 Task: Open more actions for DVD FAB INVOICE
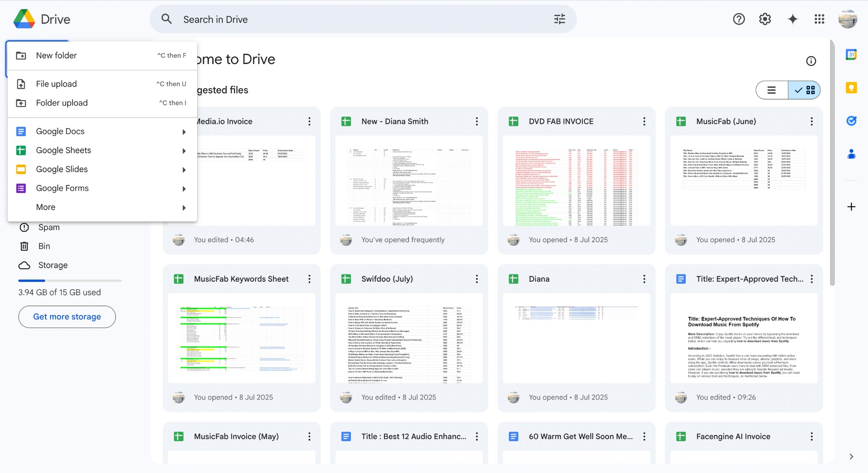(x=644, y=121)
